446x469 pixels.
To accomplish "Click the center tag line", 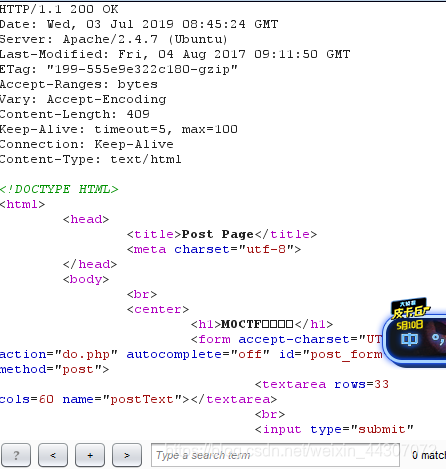I will point(158,309).
